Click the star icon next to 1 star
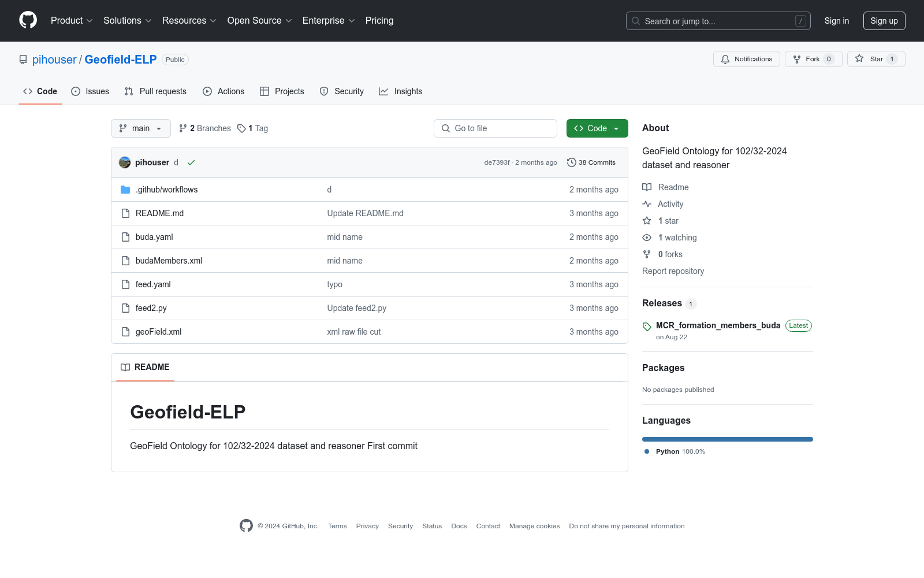The height and width of the screenshot is (578, 924). click(647, 221)
